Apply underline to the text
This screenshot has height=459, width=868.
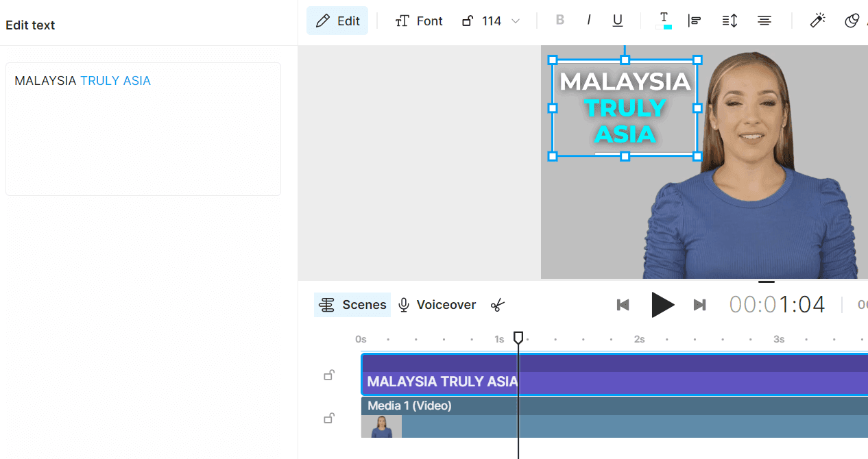pyautogui.click(x=617, y=21)
